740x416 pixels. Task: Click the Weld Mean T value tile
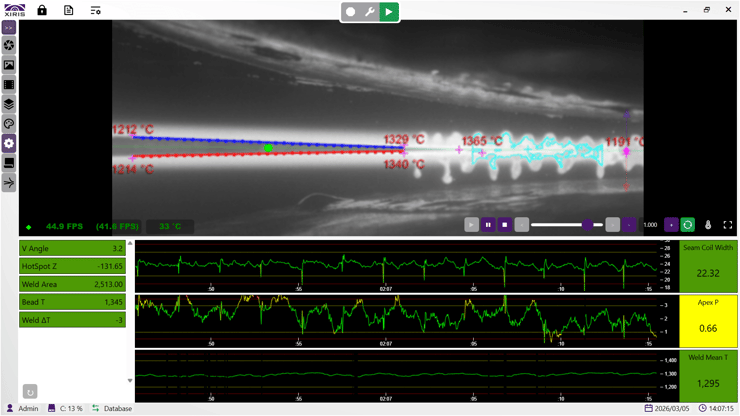coord(708,376)
